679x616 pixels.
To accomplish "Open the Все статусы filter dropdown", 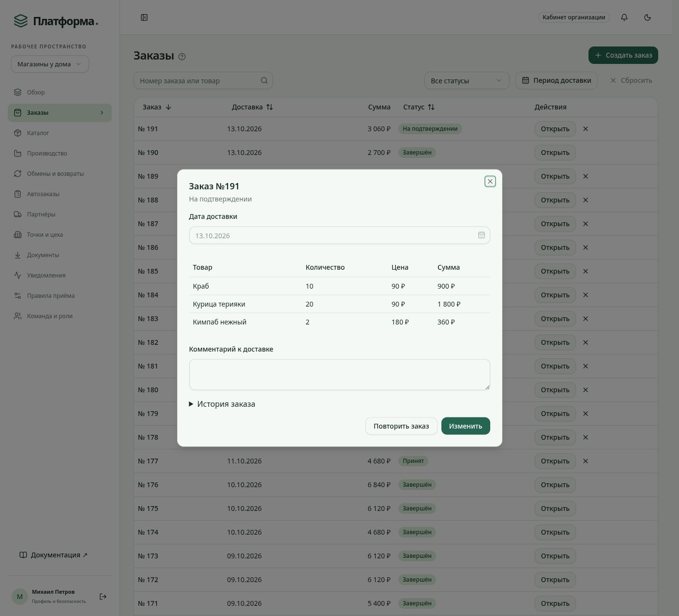I will pos(467,80).
